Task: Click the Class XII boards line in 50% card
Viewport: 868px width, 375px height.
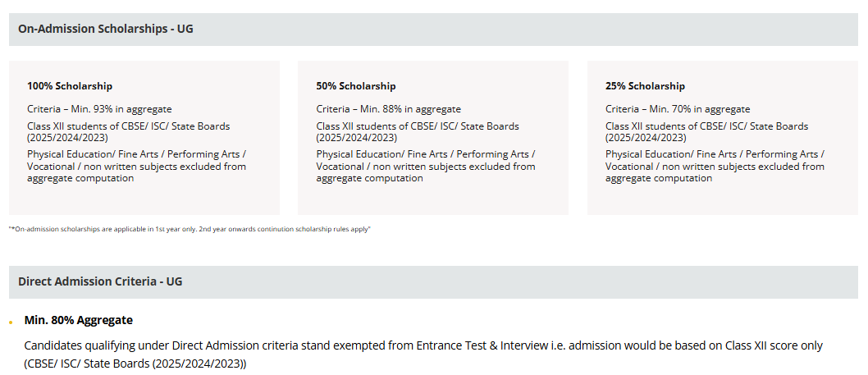Action: [418, 132]
